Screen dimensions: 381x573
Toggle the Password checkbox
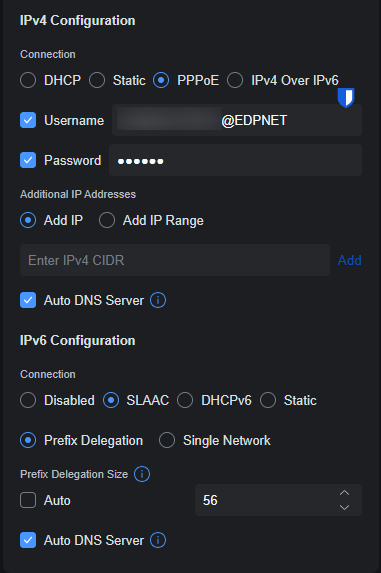[28, 160]
